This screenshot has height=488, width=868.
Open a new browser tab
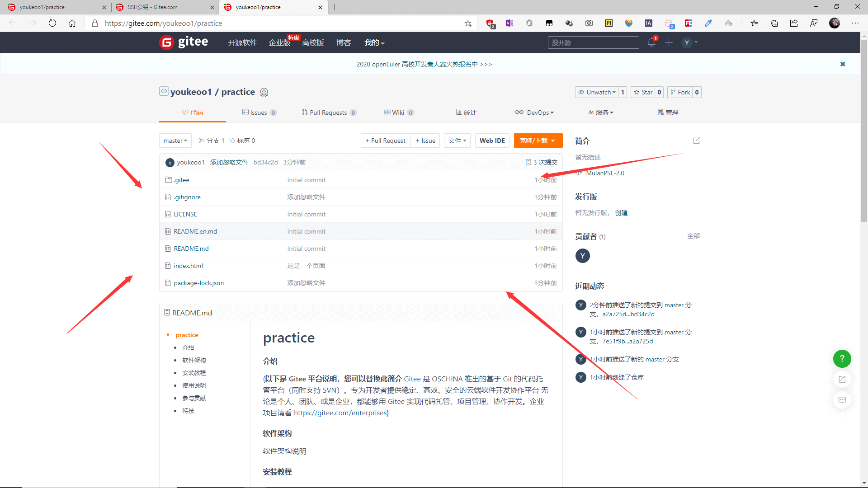[x=335, y=7]
